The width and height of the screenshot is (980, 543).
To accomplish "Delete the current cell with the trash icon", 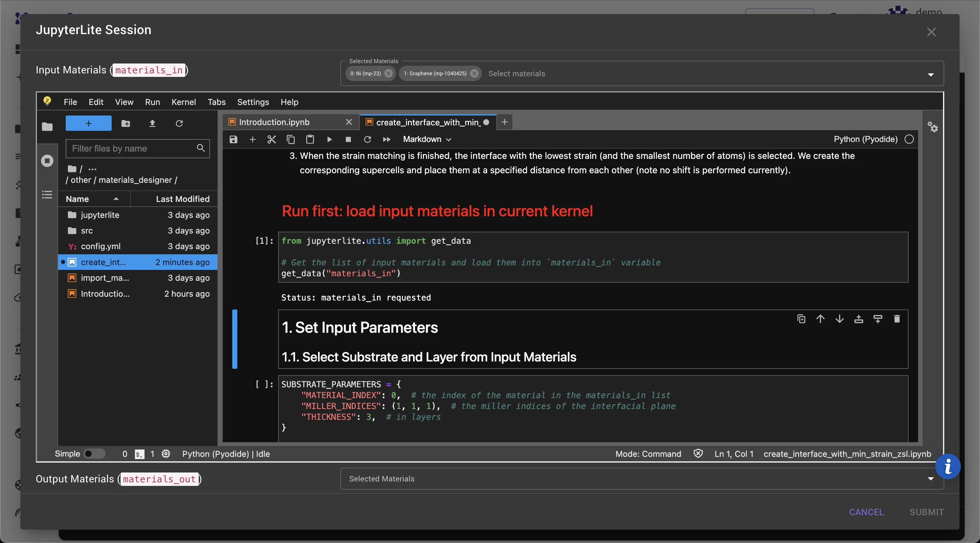I will click(897, 319).
